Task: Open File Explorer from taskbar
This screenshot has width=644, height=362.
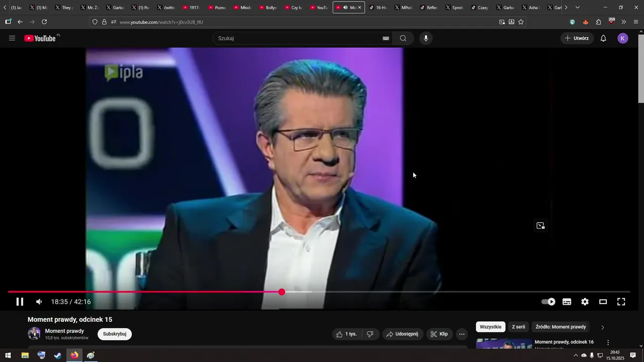Action: 25,355
